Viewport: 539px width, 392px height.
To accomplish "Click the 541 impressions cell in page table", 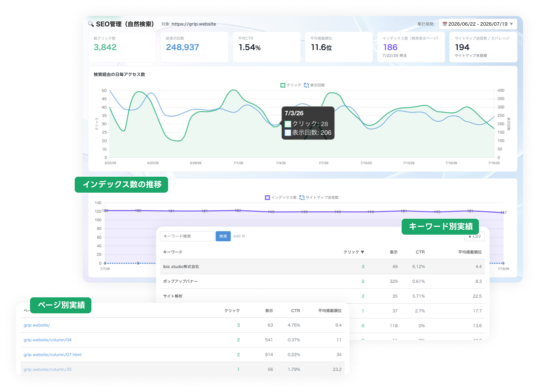I will (269, 340).
